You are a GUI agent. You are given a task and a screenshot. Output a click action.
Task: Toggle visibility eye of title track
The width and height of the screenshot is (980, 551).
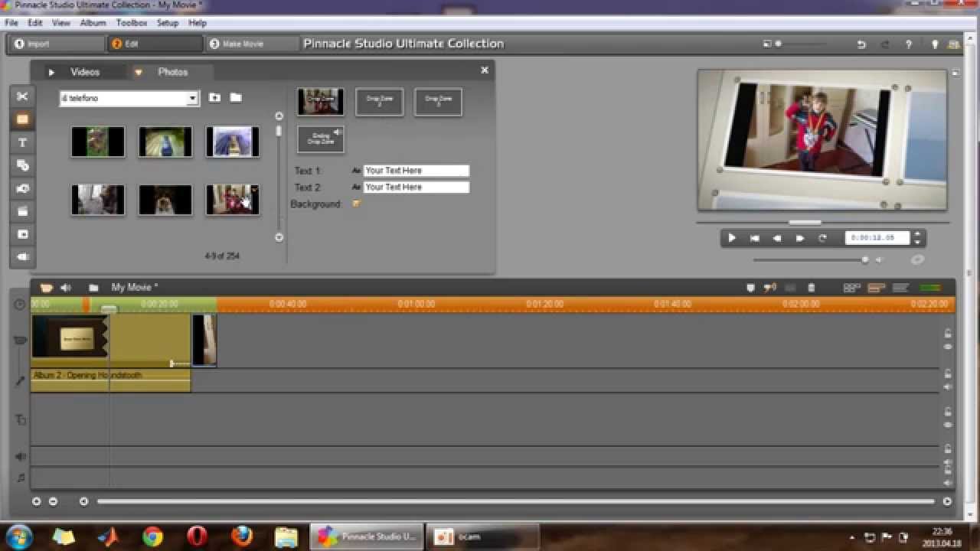coord(948,425)
